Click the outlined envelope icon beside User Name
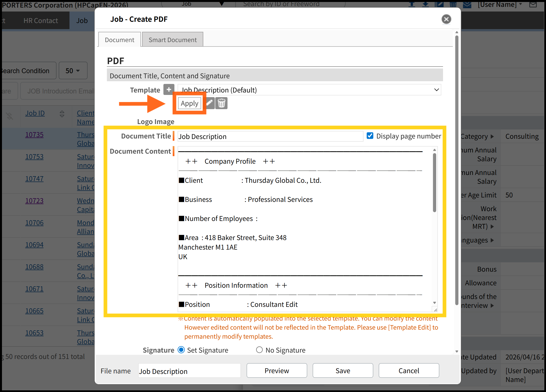546x392 pixels. coord(533,4)
